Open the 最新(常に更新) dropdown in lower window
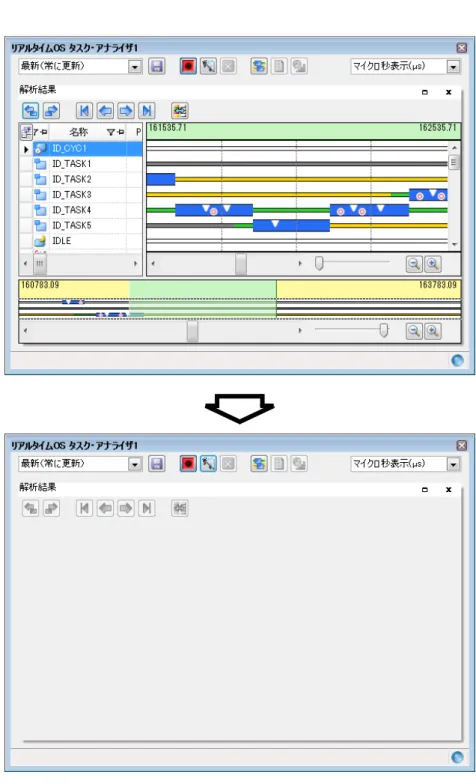 [135, 464]
